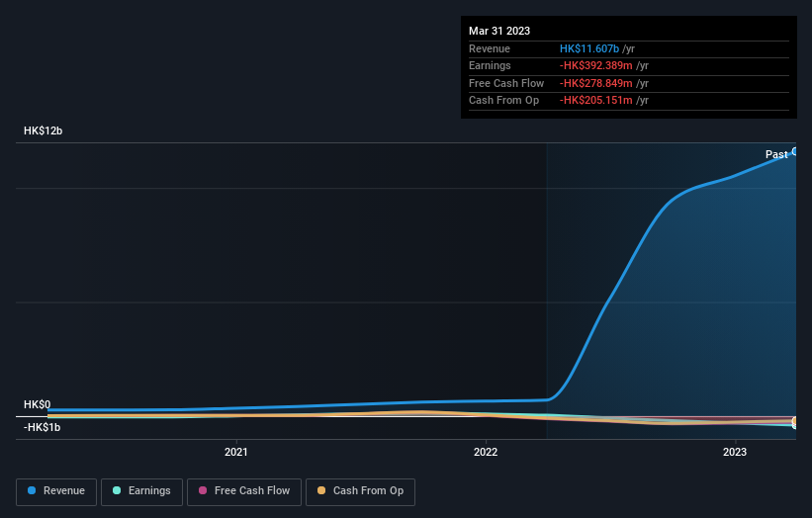Viewport: 812px width, 518px height.
Task: Click the 2023 x-axis label
Action: click(734, 453)
